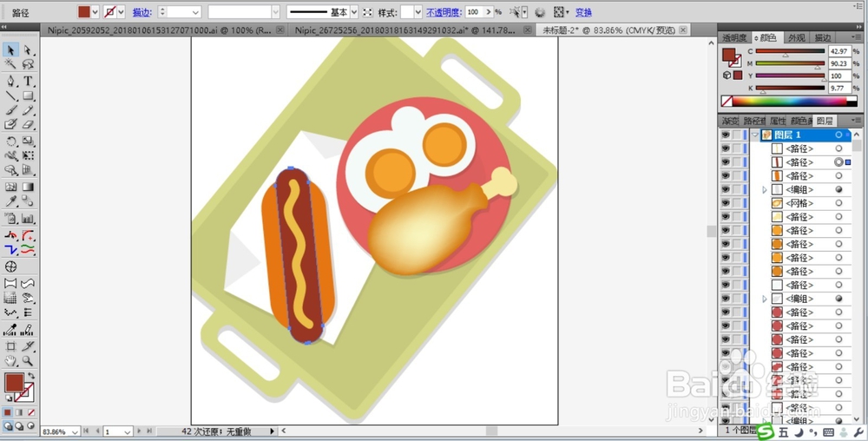The image size is (868, 441).
Task: Select the Hand tool
Action: (x=10, y=361)
